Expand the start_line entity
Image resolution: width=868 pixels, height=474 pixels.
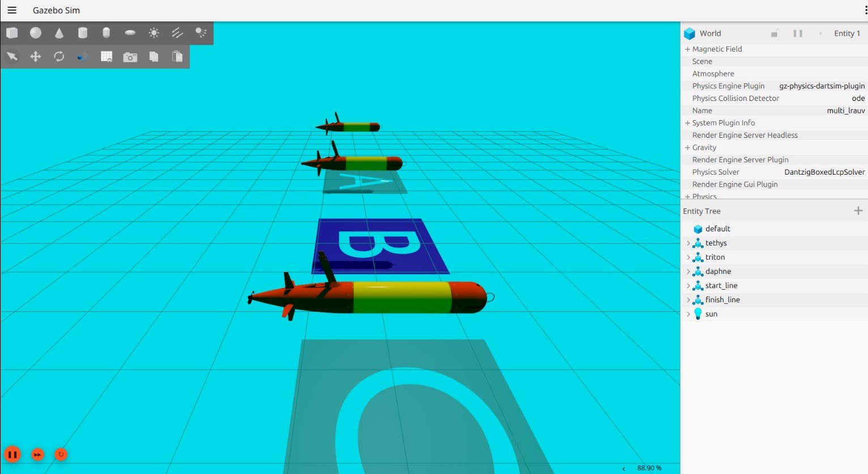(688, 286)
